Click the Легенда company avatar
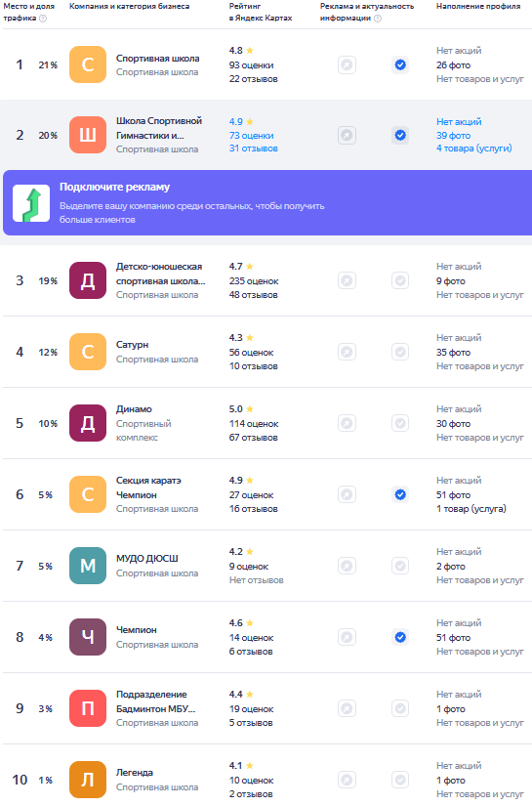 tap(88, 780)
